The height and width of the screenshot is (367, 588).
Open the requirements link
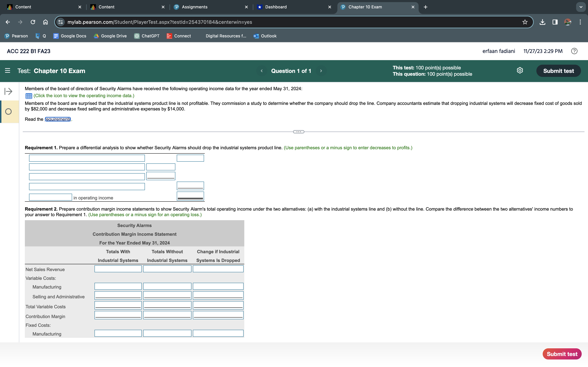[x=58, y=119]
